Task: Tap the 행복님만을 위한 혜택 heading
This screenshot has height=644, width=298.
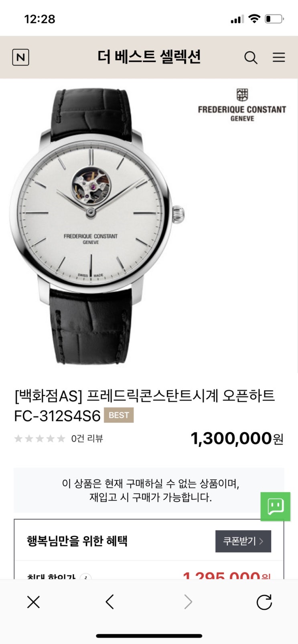Action: (77, 541)
